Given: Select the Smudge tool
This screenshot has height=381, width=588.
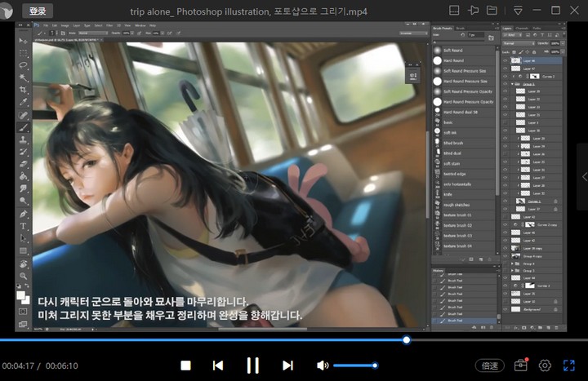Looking at the screenshot, I should click(x=23, y=188).
